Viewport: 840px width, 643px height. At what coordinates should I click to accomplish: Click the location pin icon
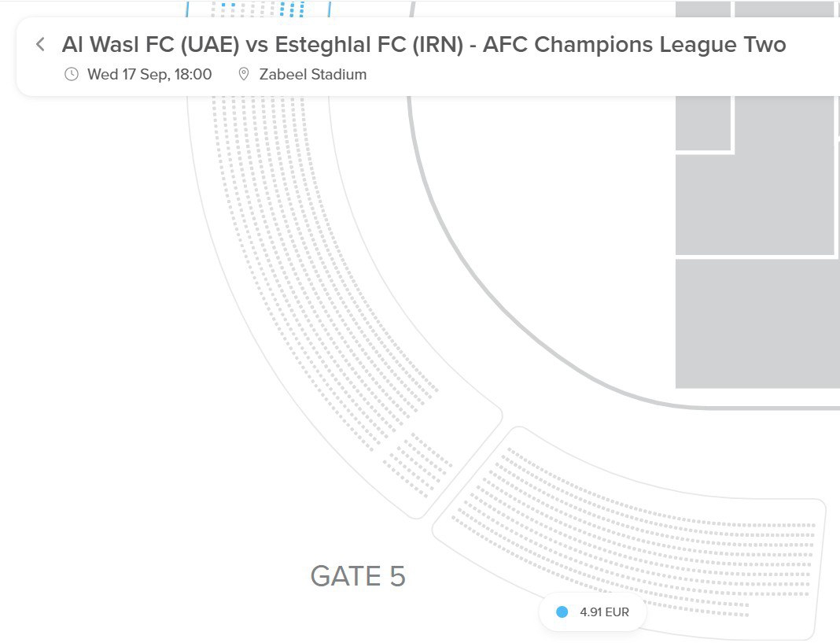coord(244,75)
